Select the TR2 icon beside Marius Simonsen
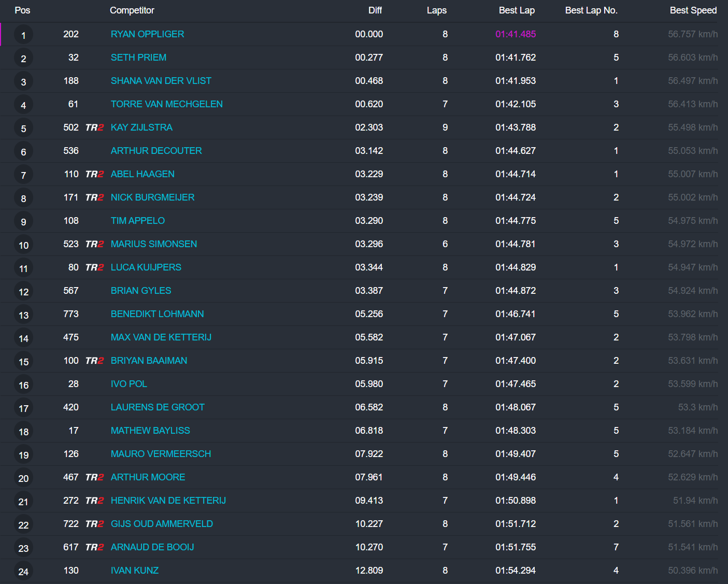Screen dimensions: 728x584 click(94, 244)
